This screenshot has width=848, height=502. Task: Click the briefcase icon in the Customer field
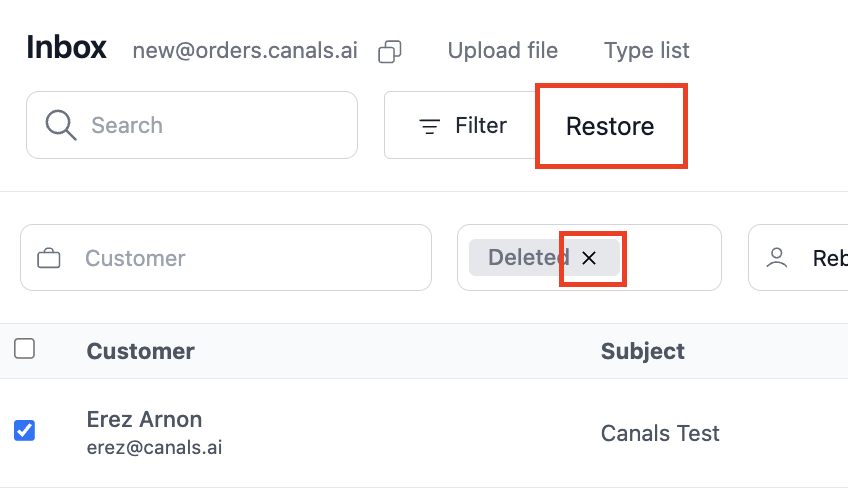click(49, 258)
